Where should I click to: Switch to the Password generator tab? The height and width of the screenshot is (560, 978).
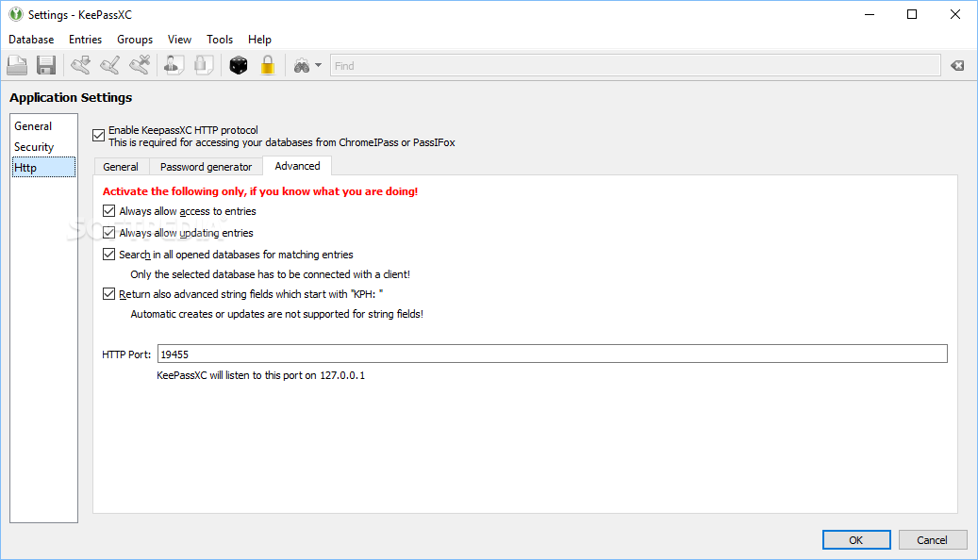207,167
